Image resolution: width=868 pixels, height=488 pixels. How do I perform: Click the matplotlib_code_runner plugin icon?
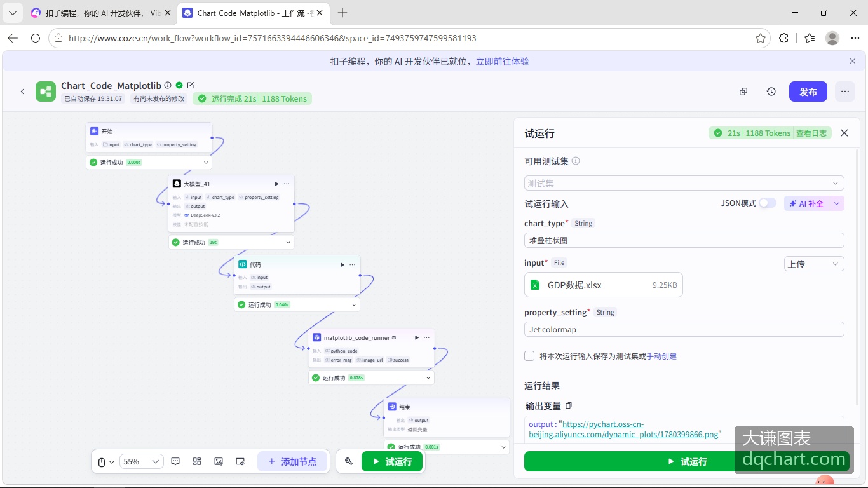tap(316, 337)
